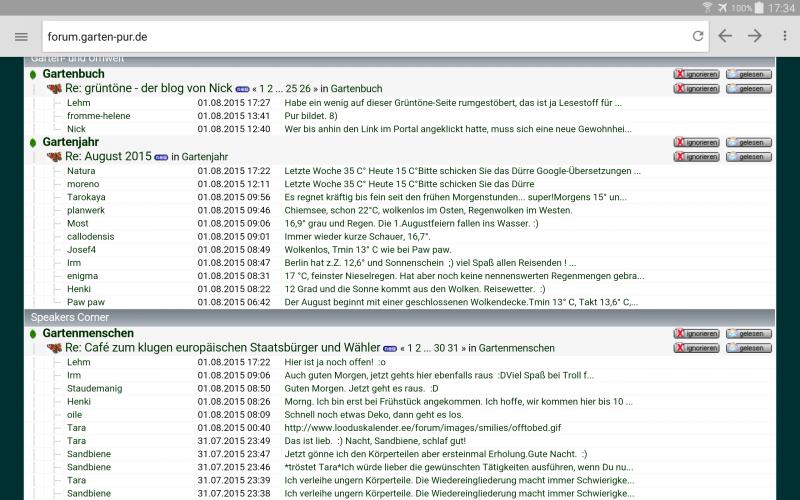Open the 'Re: August 2015' thread link
This screenshot has height=500, width=800.
point(108,157)
